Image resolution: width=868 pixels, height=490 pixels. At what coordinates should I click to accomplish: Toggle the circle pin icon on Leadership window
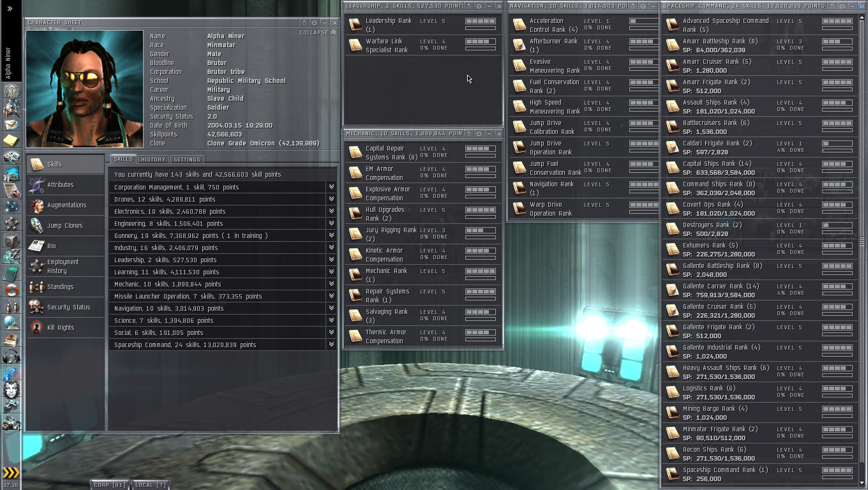pyautogui.click(x=479, y=6)
